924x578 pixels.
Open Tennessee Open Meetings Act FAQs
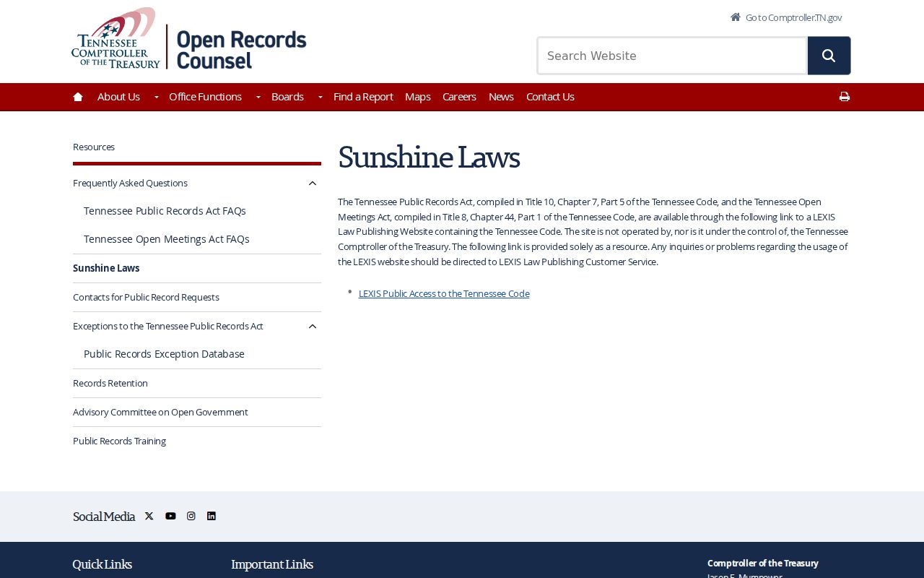coord(166,239)
